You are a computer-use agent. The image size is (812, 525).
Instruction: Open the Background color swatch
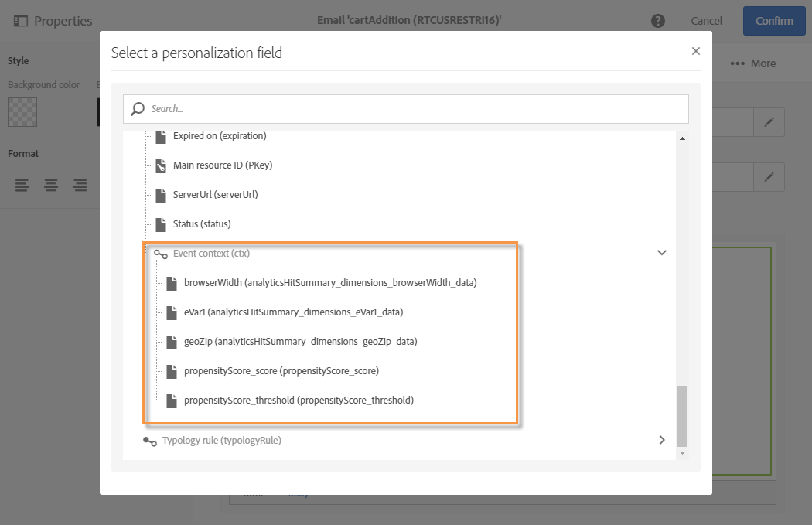[22, 112]
